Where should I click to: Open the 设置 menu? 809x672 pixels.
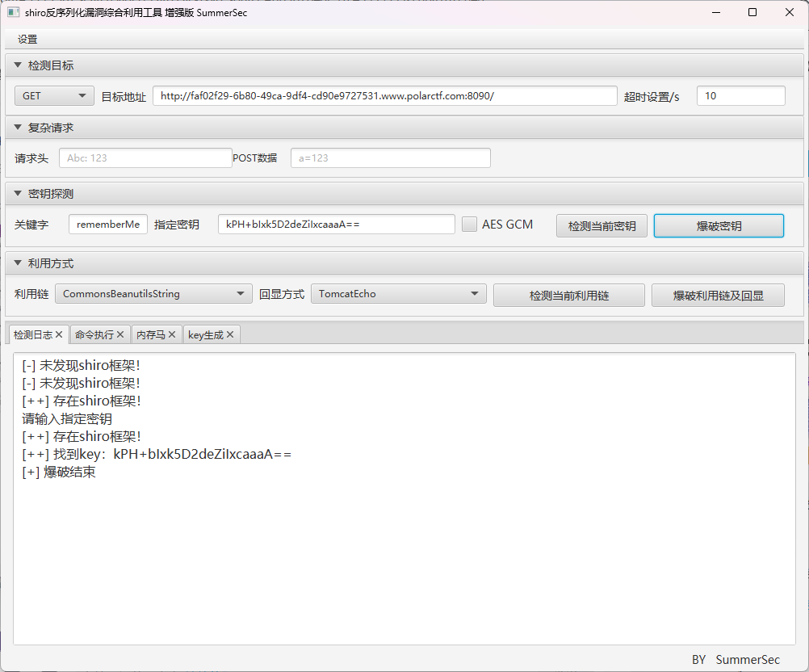coord(27,38)
